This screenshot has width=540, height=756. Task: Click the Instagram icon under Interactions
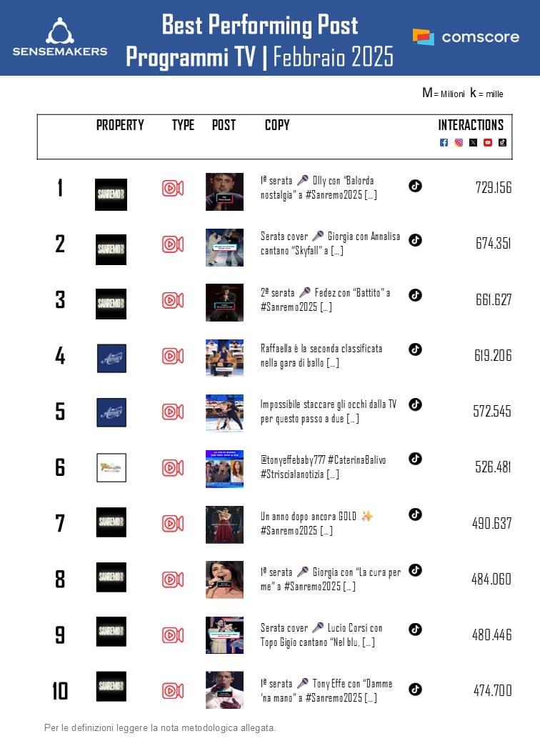(x=459, y=142)
